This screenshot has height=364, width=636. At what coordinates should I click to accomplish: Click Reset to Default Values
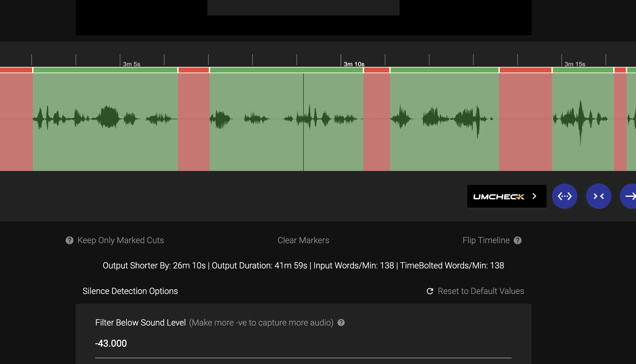[481, 291]
